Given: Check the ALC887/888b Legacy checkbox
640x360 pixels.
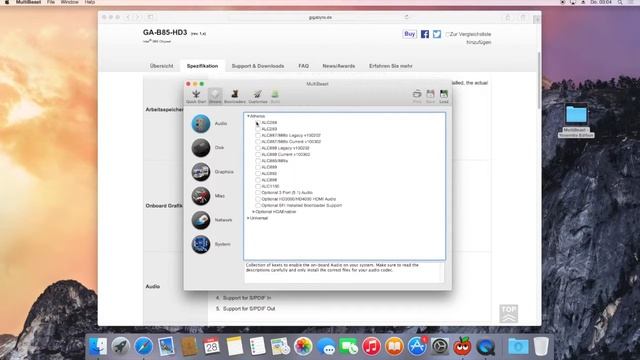Looking at the screenshot, I should coord(258,135).
